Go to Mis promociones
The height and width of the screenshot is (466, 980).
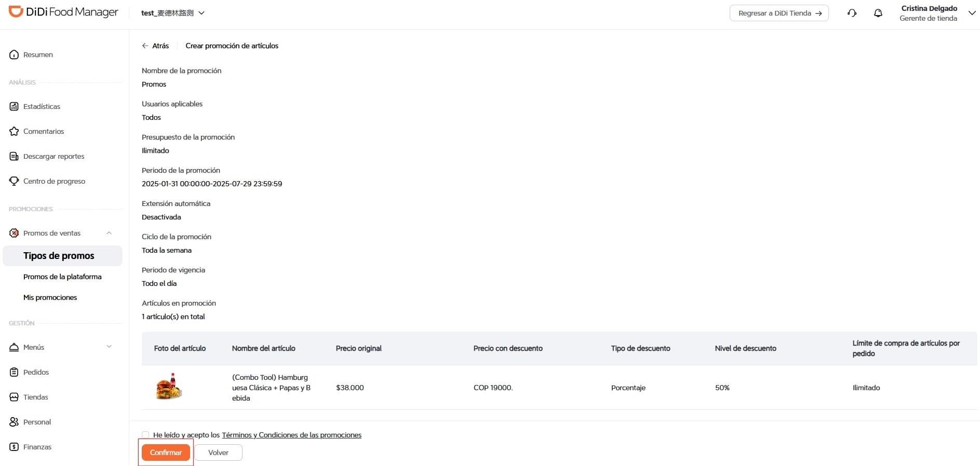coord(50,297)
